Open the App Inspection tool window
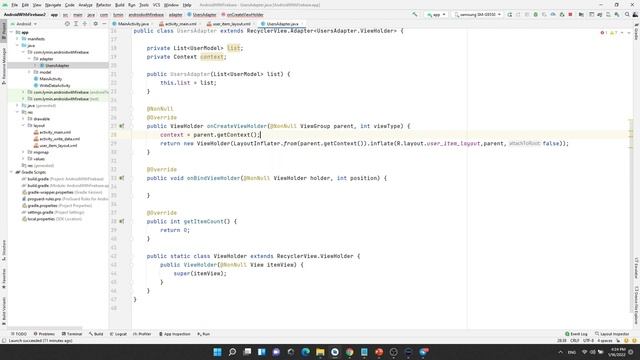Viewport: 640px width, 360px height. (x=175, y=334)
